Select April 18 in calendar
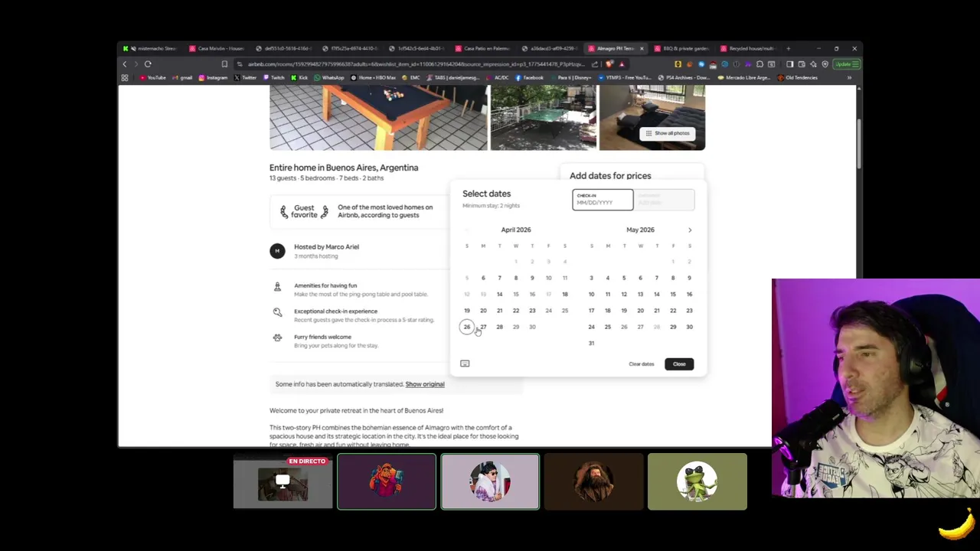 [x=565, y=294]
